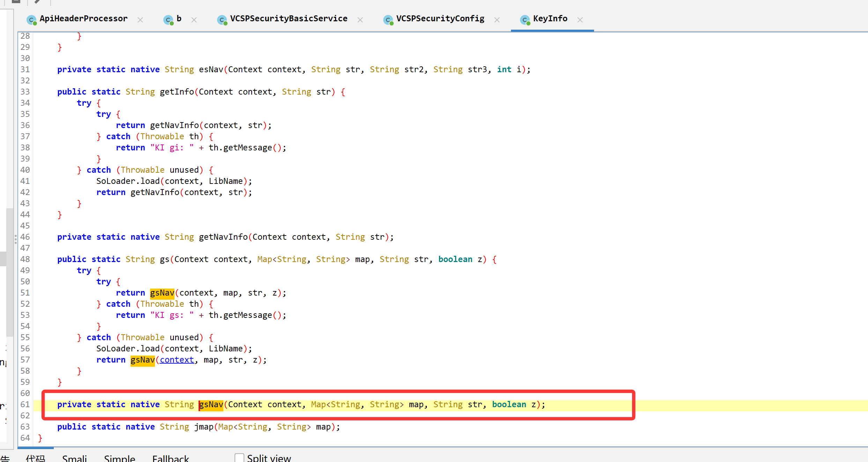The width and height of the screenshot is (868, 462).
Task: Switch to Fallback view
Action: pos(171,458)
